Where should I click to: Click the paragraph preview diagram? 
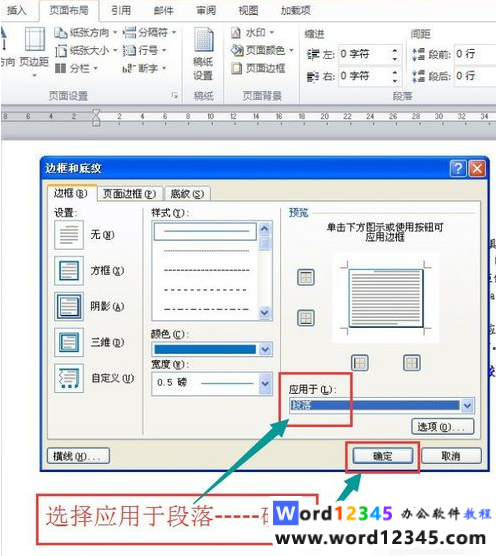385,298
